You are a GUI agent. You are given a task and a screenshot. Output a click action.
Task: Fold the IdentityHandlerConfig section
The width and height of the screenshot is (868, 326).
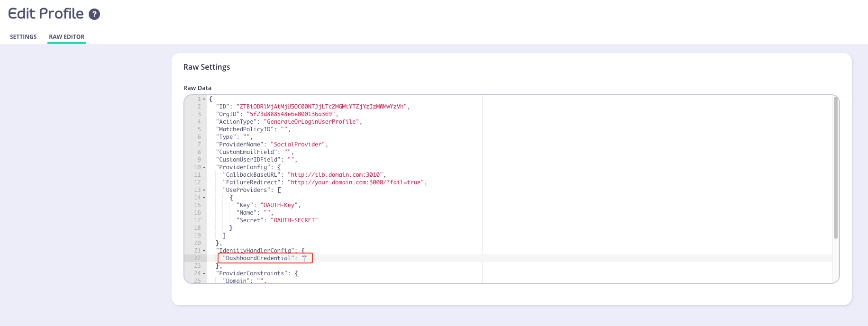click(x=204, y=251)
